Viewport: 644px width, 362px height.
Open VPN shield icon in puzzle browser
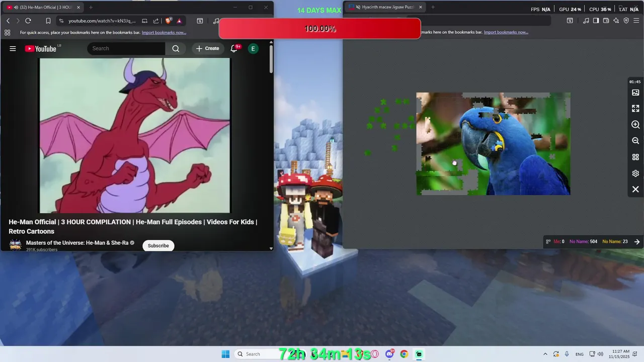point(626,21)
